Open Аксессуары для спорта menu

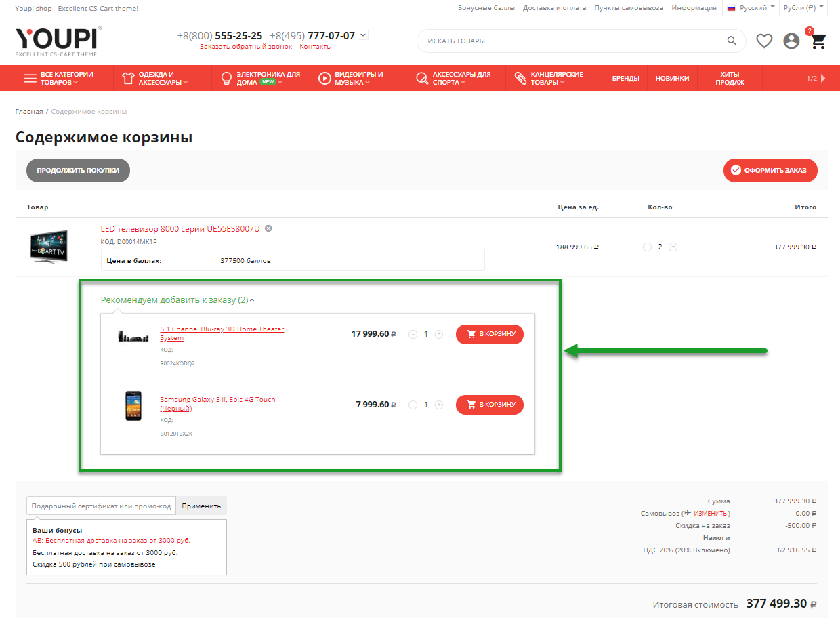tap(457, 78)
